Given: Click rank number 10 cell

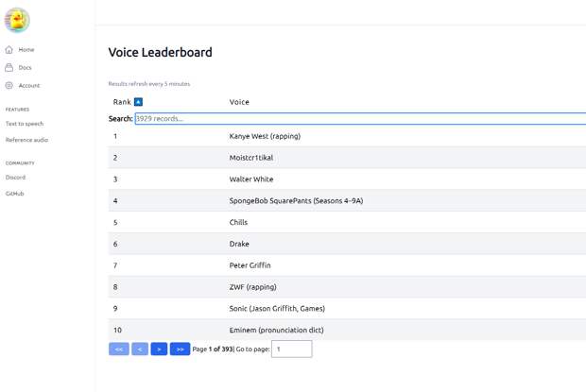Looking at the screenshot, I should [x=117, y=330].
